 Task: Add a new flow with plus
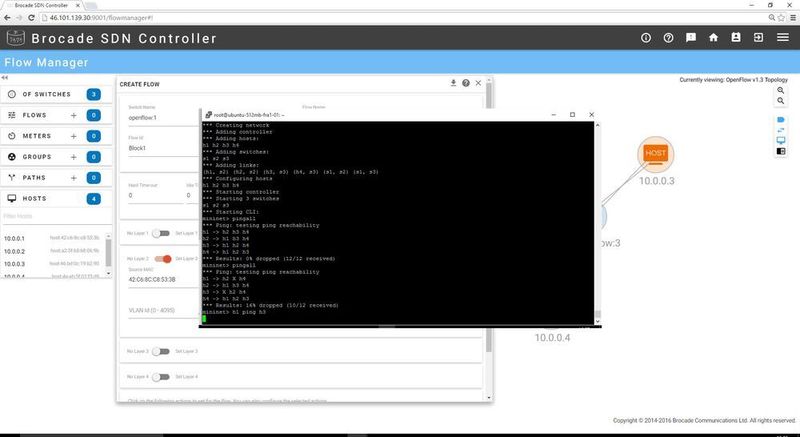pyautogui.click(x=73, y=115)
